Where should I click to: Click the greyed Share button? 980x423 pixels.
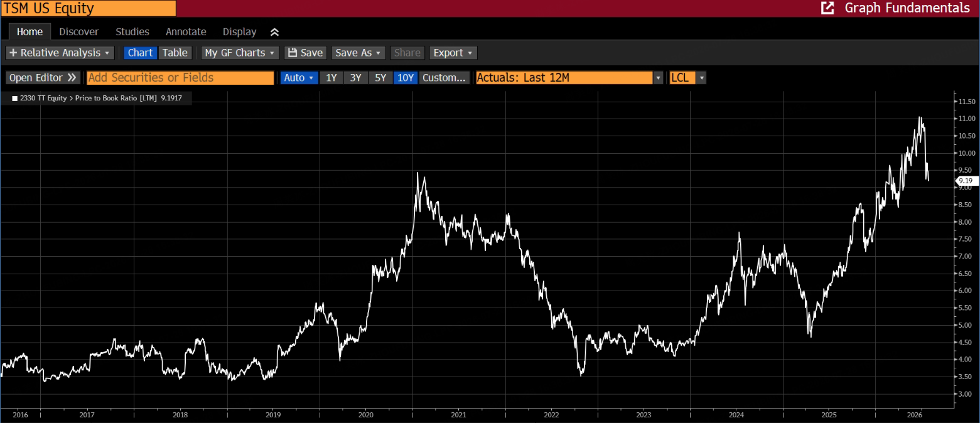point(407,53)
